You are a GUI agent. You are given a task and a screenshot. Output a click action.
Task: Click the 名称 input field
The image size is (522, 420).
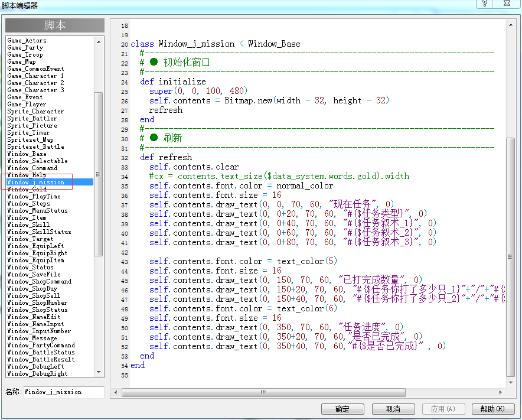click(x=64, y=392)
